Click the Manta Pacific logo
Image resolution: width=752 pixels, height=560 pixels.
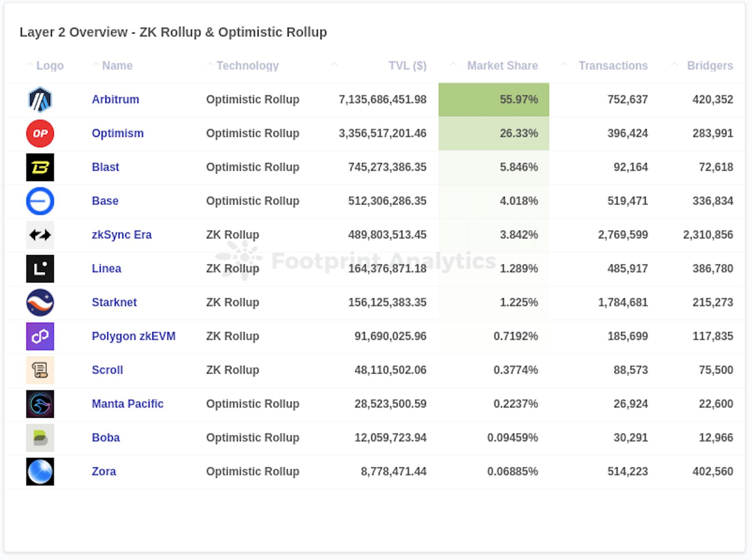[x=40, y=404]
